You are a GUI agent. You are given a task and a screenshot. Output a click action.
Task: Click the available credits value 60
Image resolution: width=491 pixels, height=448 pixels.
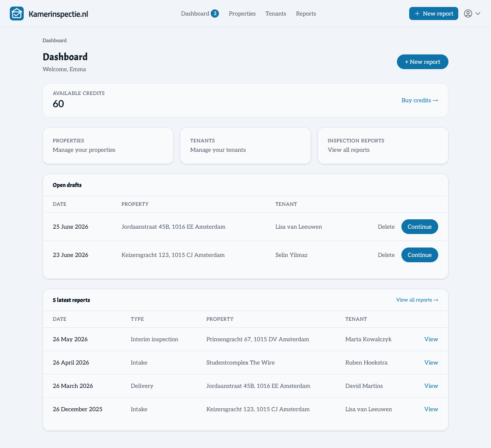(59, 104)
